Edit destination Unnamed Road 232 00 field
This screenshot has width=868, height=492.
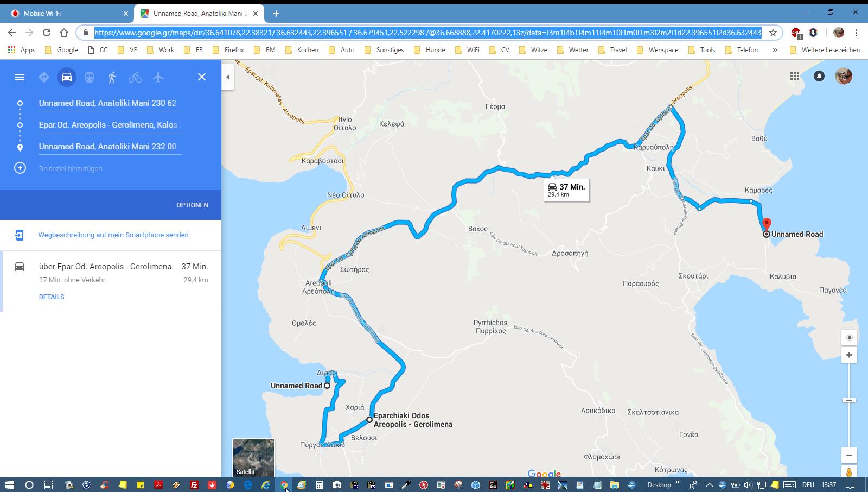coord(110,147)
